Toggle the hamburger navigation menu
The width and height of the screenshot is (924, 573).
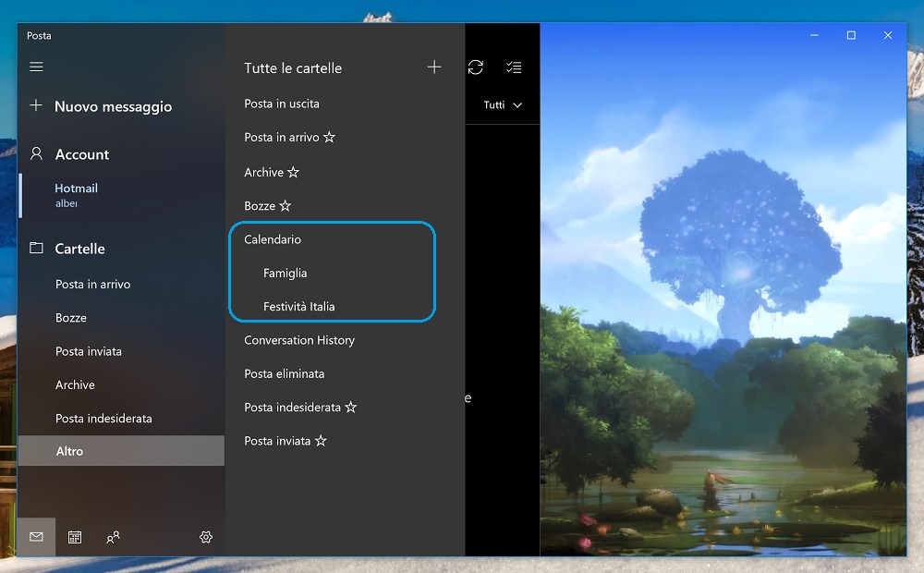(x=37, y=67)
